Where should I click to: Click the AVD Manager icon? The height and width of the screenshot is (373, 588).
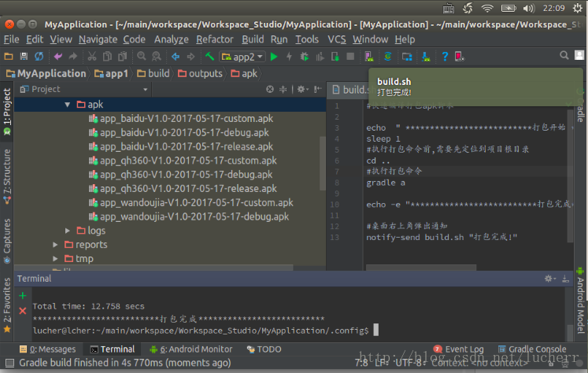coord(369,57)
